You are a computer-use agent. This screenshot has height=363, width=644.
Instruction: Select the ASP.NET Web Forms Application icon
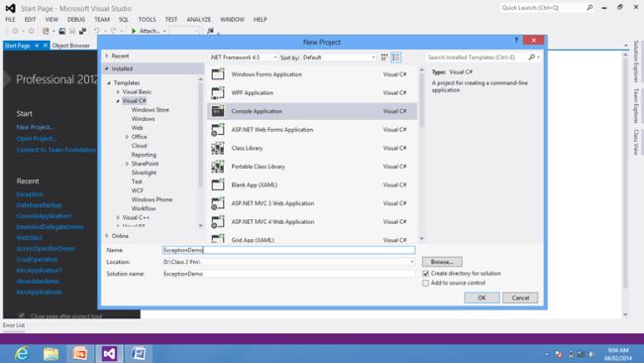click(x=218, y=130)
